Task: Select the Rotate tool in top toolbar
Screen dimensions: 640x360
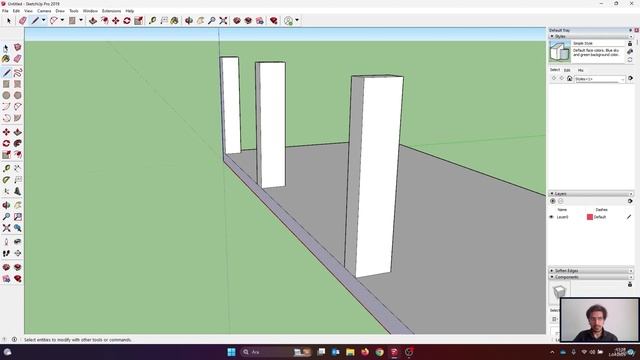Action: 127,20
